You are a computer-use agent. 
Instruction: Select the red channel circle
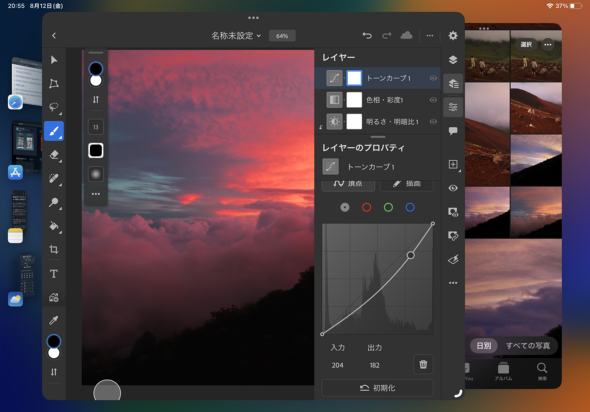366,207
